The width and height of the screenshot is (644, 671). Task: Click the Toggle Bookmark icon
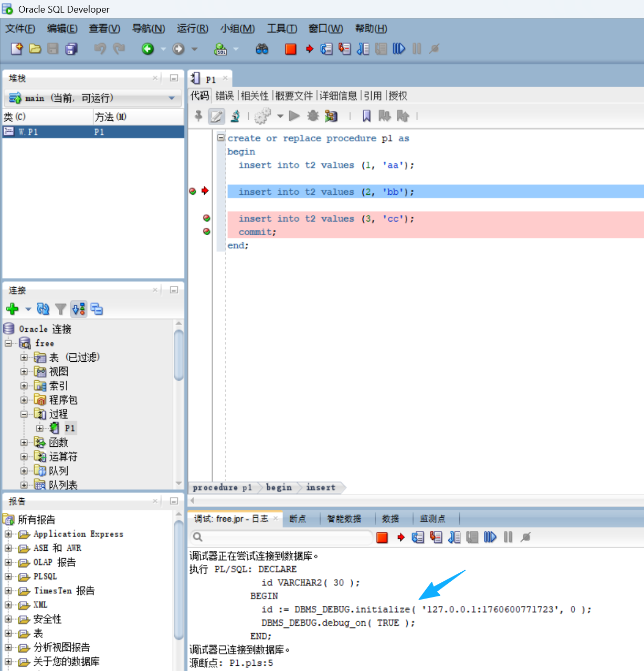tap(367, 116)
